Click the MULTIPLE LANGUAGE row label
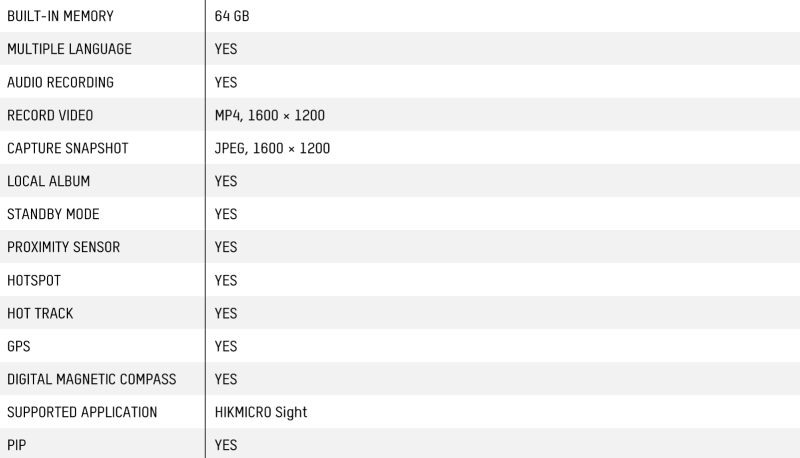This screenshot has width=800, height=458. (69, 49)
